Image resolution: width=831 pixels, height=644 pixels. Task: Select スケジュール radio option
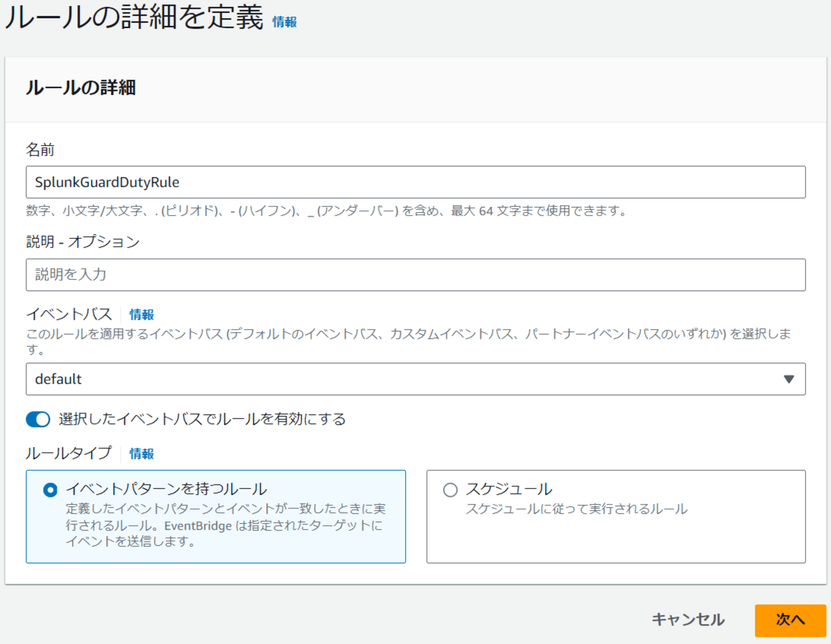point(450,490)
